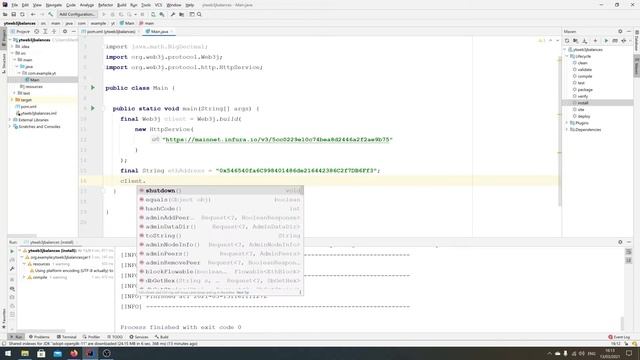Open Run panel settings gear

620,242
